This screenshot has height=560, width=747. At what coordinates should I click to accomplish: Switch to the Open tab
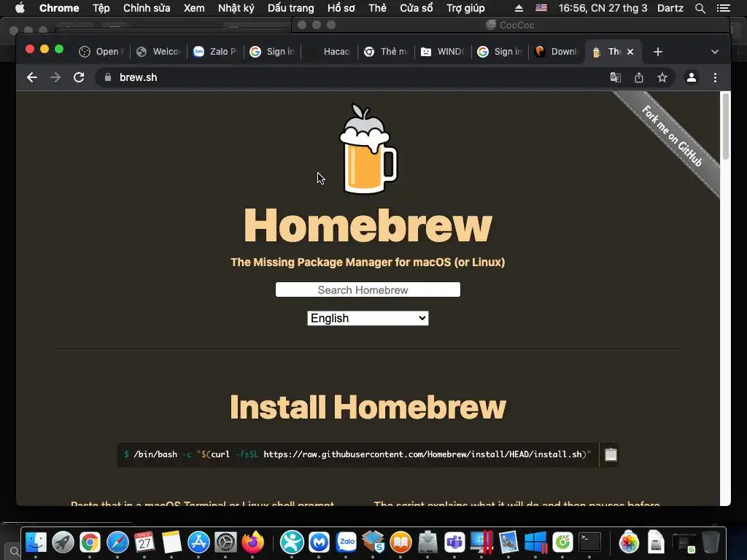click(101, 52)
